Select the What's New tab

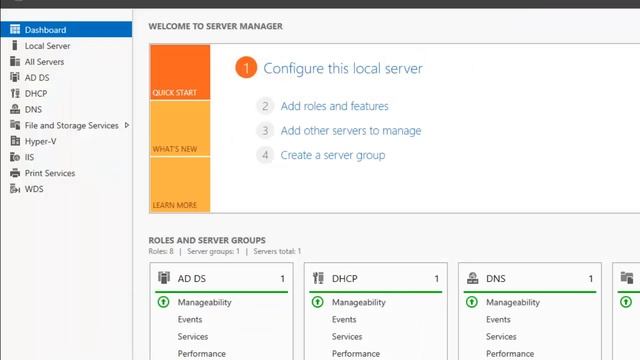180,129
